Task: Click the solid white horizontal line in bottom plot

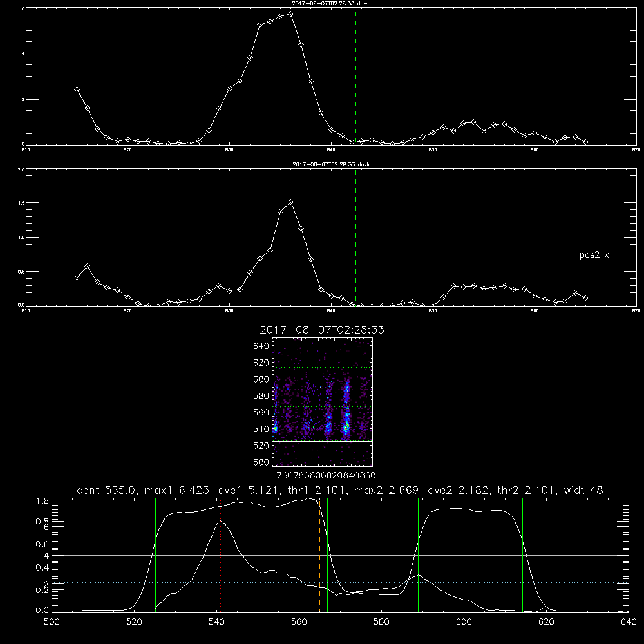Action: coord(340,555)
